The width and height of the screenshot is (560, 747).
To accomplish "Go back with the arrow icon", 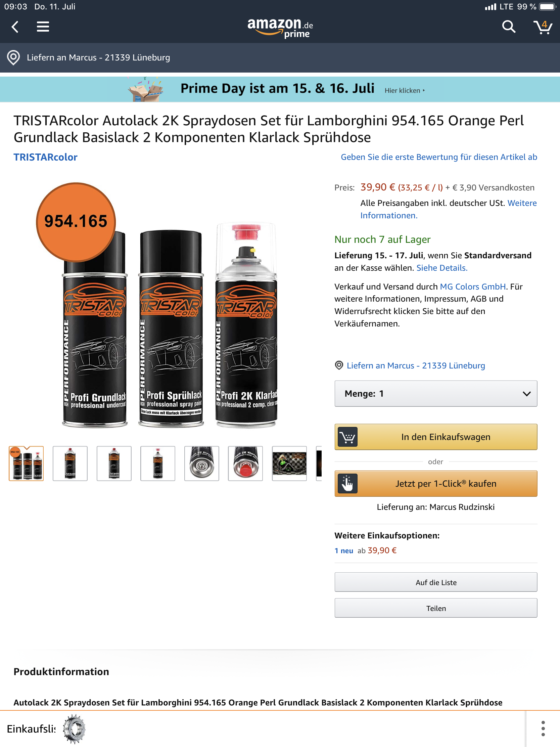I will point(15,27).
